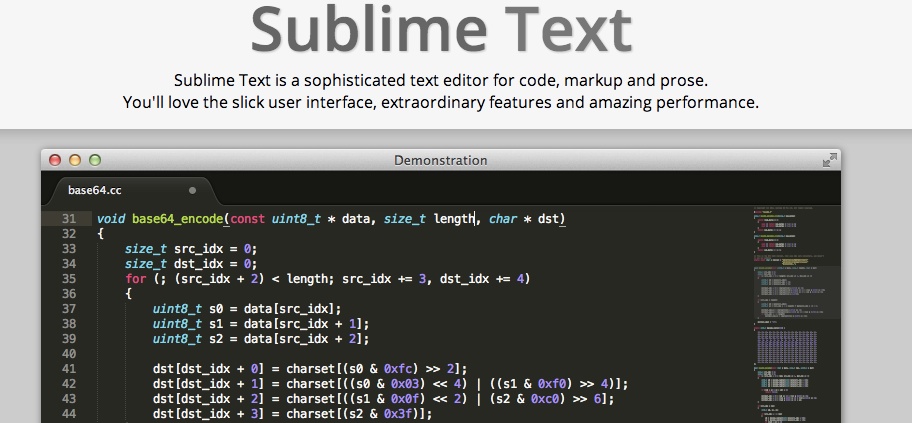Click line number 34 in the gutter
The width and height of the screenshot is (912, 423).
coord(69,264)
